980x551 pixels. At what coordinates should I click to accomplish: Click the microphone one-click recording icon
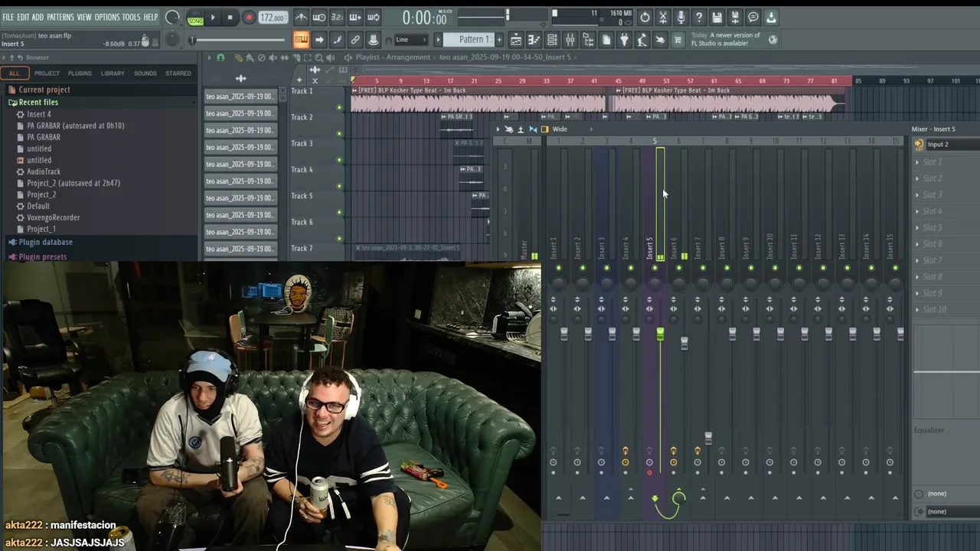[681, 17]
